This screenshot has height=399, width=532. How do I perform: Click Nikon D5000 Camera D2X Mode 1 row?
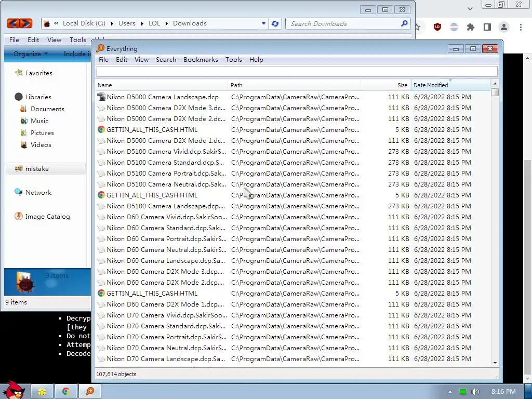pos(292,140)
